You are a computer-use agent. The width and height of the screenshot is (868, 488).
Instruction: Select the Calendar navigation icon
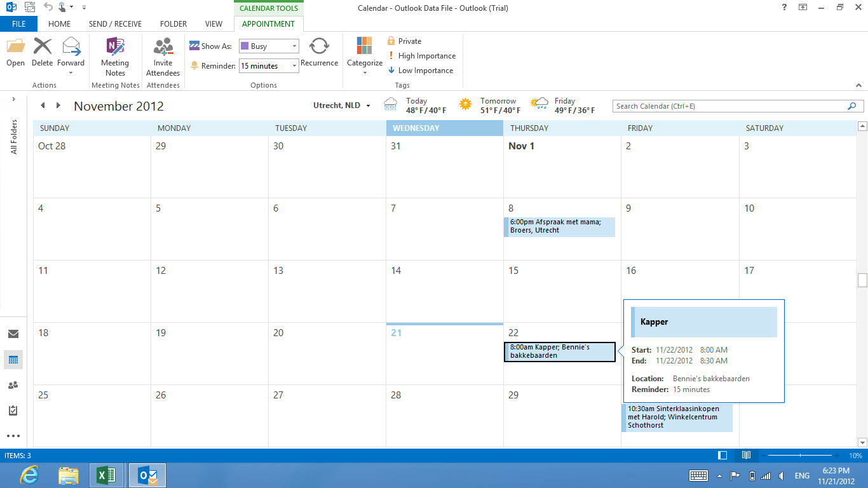click(x=13, y=360)
